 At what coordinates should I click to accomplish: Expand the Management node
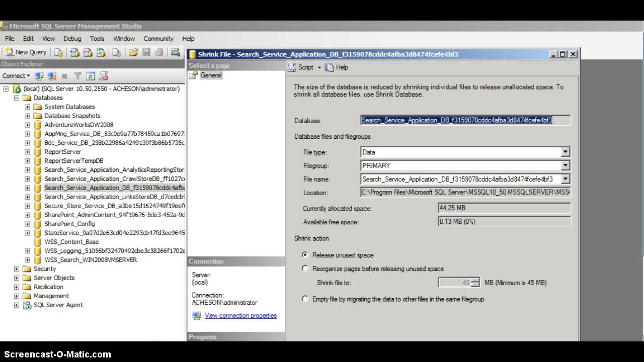pyautogui.click(x=17, y=296)
